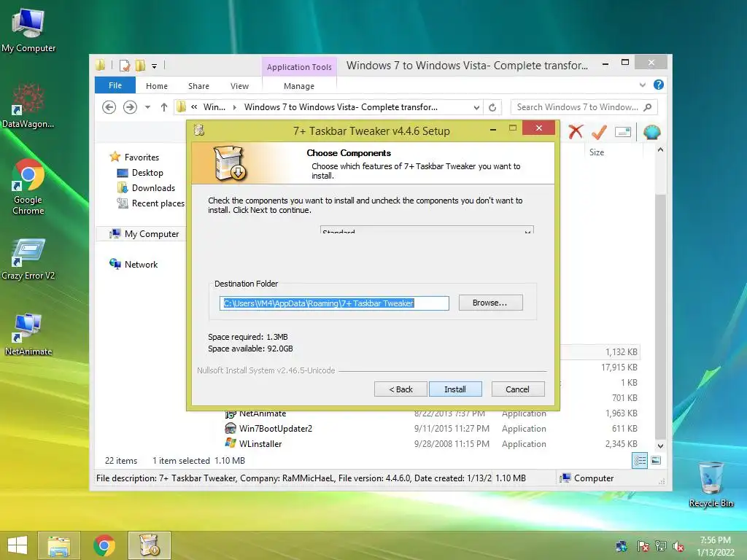Click the properties quick access icon
This screenshot has width=747, height=560.
coord(125,66)
